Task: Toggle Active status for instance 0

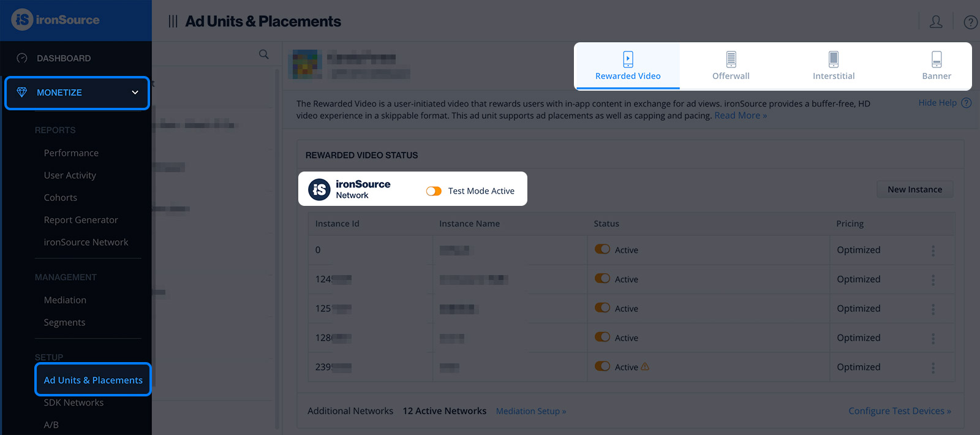Action: pyautogui.click(x=602, y=249)
